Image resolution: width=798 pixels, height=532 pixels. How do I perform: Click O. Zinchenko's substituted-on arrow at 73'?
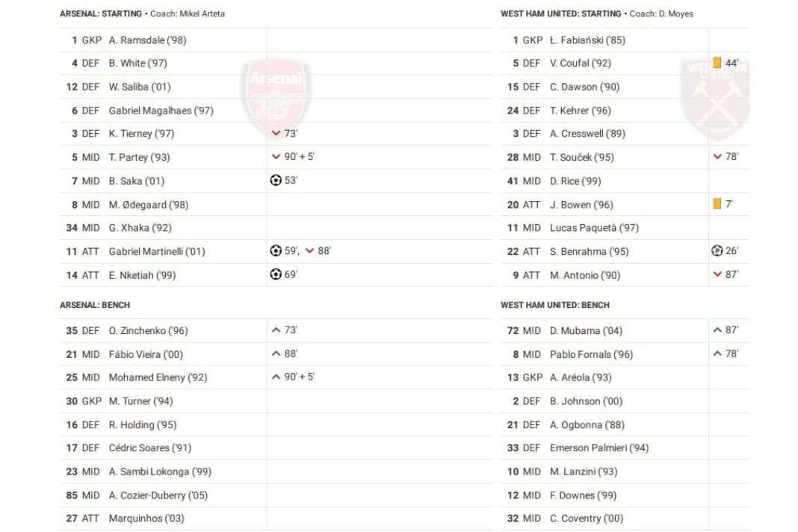[276, 330]
